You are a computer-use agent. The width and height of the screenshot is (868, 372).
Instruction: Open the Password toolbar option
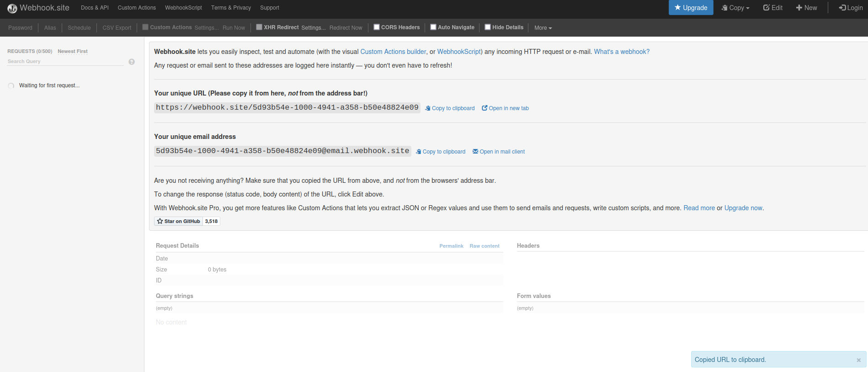(x=20, y=28)
